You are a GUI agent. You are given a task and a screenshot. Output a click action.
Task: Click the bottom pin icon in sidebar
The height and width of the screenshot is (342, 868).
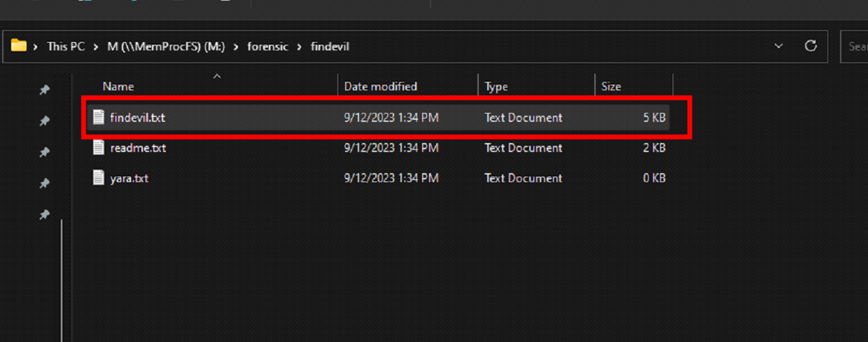tap(44, 214)
